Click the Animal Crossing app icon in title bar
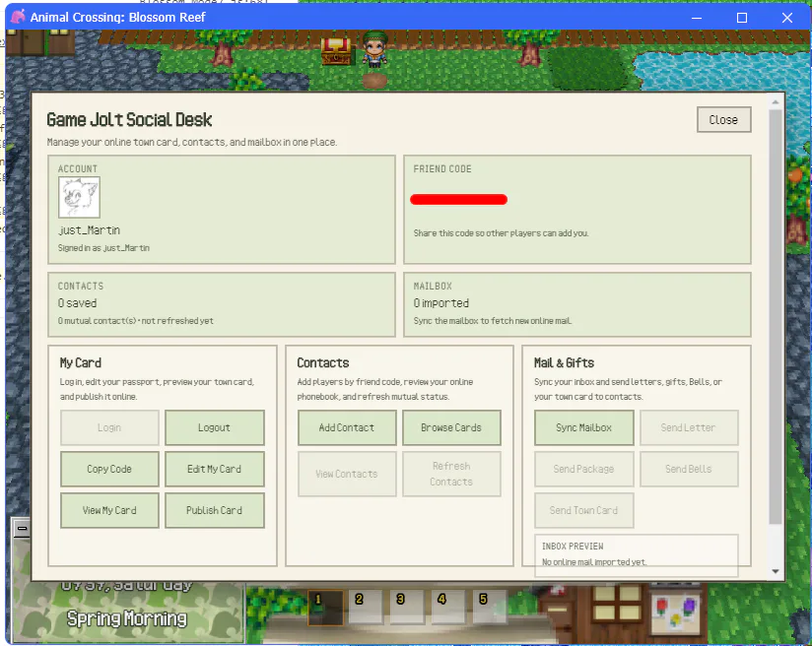 coord(18,17)
